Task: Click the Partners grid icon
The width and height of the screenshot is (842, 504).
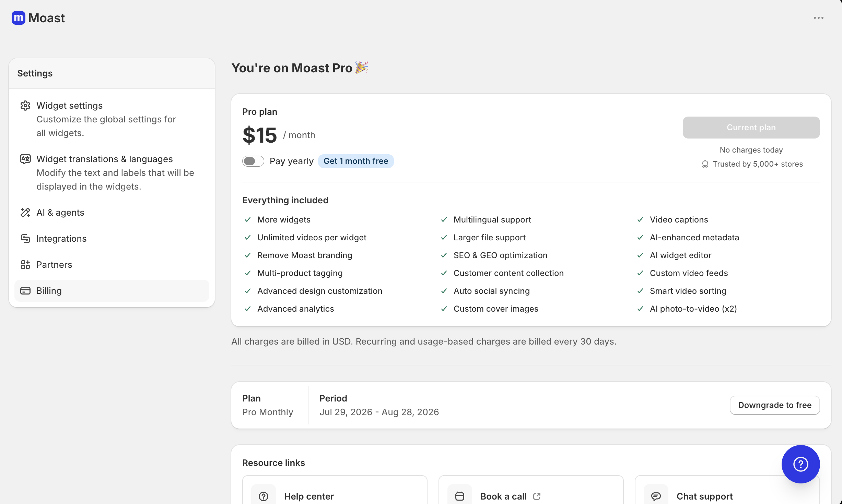Action: [x=25, y=265]
